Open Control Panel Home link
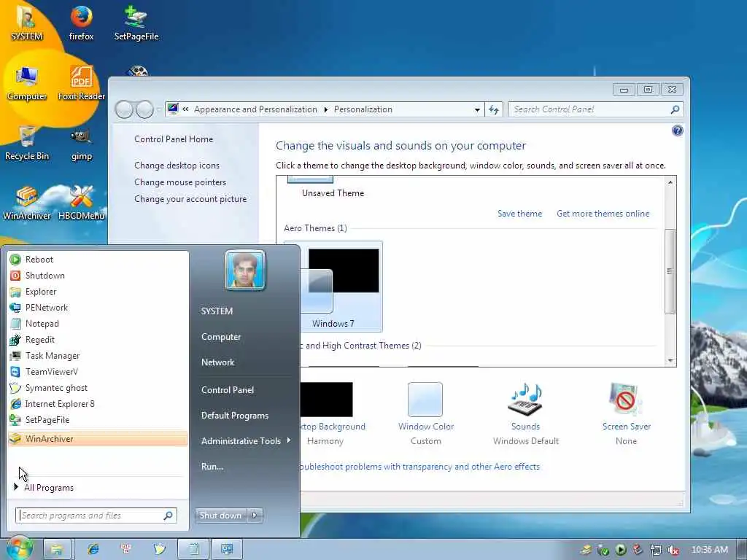This screenshot has height=560, width=747. click(174, 139)
